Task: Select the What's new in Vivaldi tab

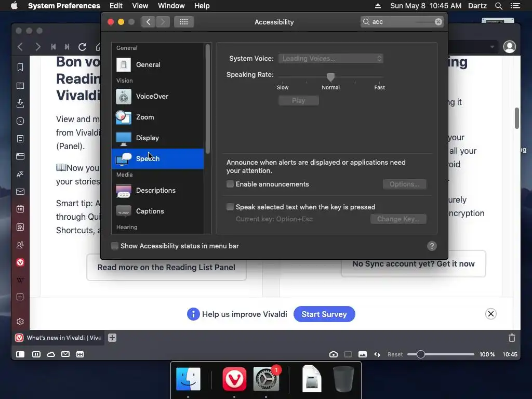Action: [x=58, y=338]
